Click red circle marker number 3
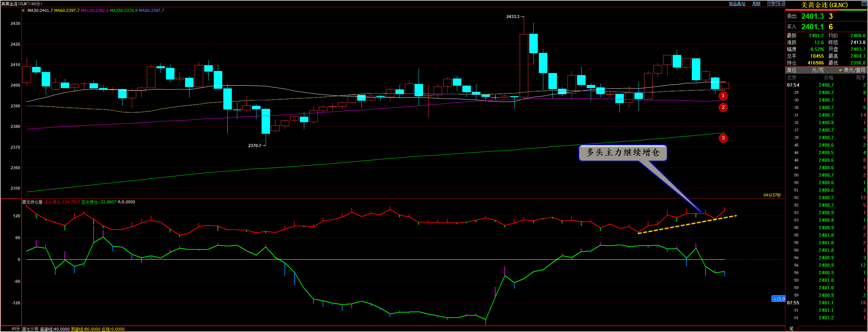 point(723,138)
